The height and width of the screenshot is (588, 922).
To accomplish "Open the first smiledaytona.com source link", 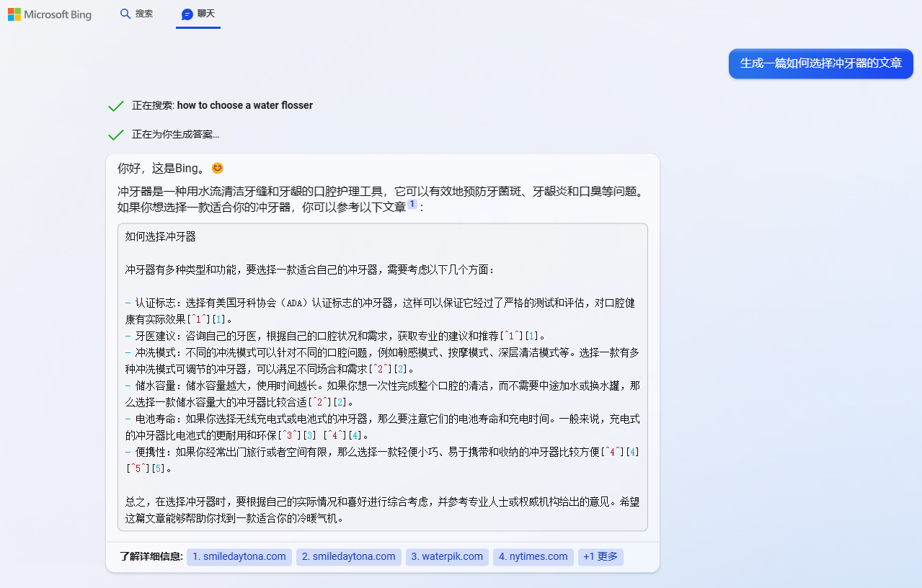I will pyautogui.click(x=239, y=556).
